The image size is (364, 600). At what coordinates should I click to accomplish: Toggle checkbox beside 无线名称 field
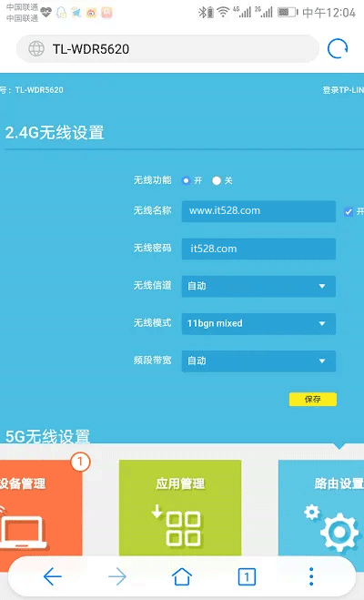(349, 211)
